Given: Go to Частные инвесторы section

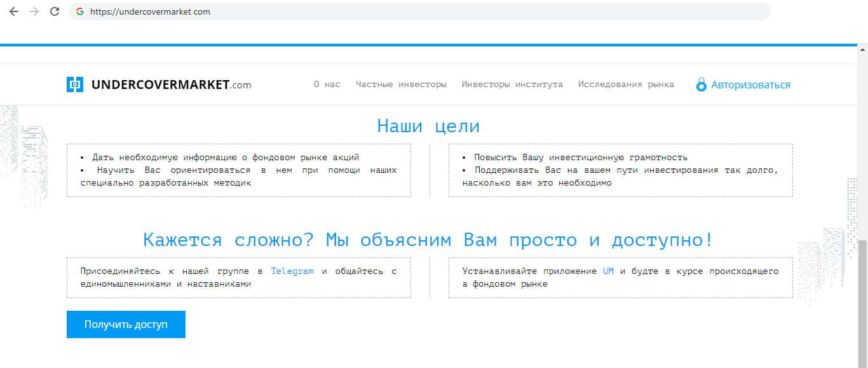Looking at the screenshot, I should point(401,84).
